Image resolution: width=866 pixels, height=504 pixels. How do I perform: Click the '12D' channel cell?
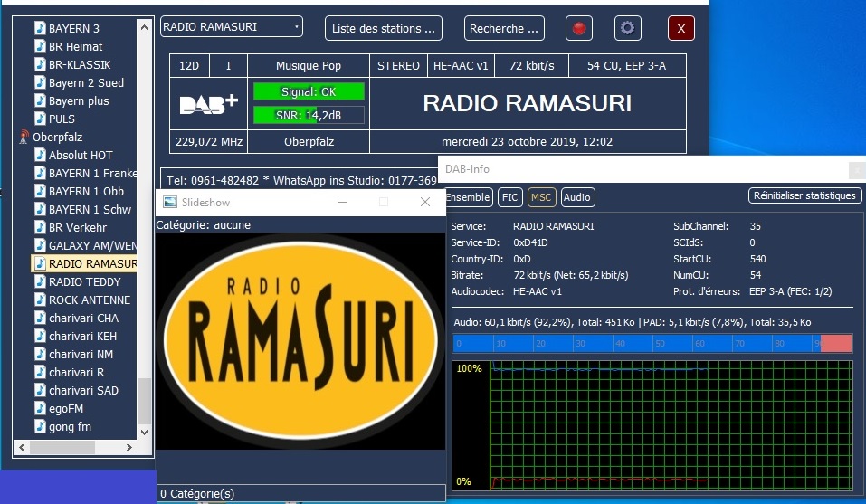189,66
